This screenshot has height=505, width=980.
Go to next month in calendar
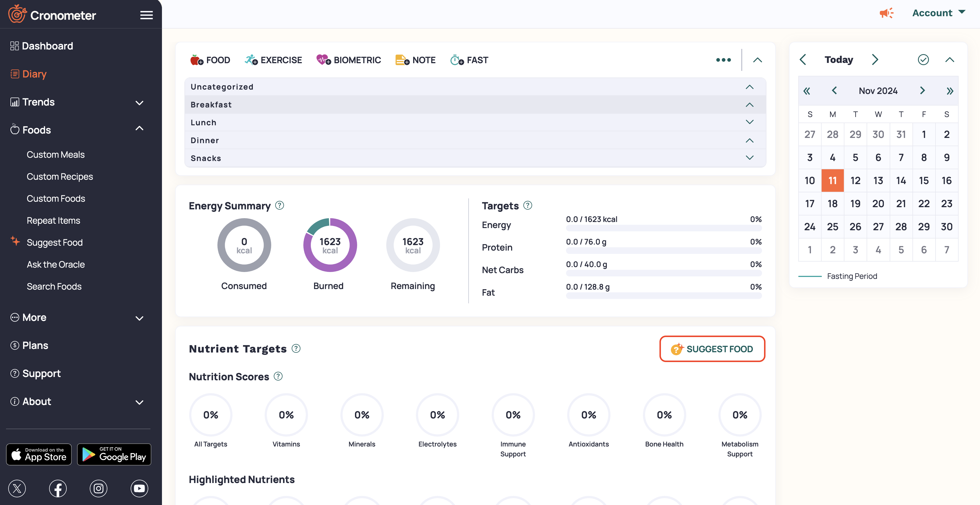coord(922,91)
